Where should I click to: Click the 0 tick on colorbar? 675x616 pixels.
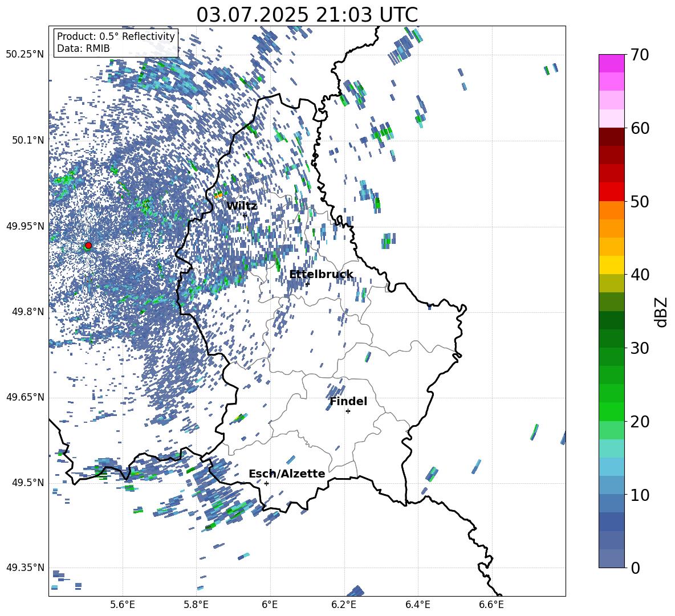[x=635, y=568]
